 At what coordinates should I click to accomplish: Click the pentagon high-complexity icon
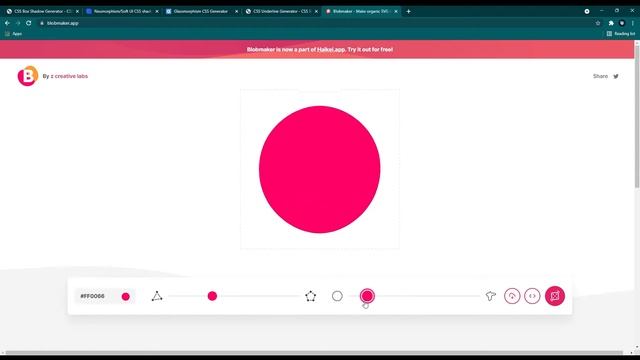click(x=311, y=296)
